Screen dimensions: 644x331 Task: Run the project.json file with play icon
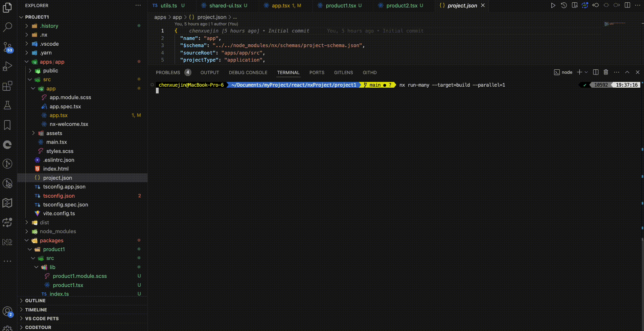tap(553, 5)
